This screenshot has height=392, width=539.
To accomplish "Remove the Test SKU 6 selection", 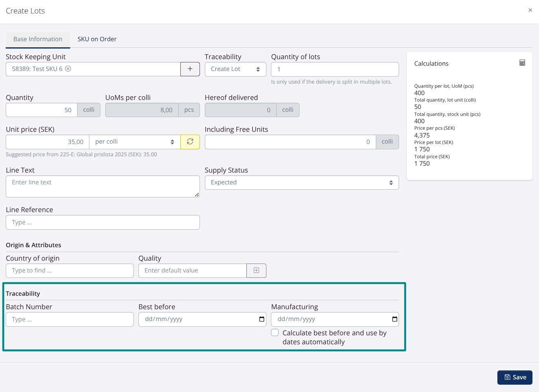I will (68, 69).
